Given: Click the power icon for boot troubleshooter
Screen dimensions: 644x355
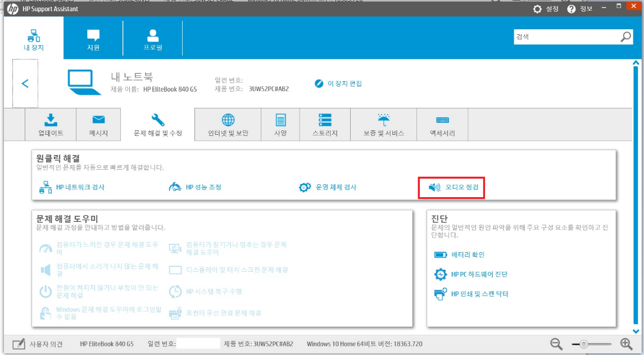Looking at the screenshot, I should [45, 292].
